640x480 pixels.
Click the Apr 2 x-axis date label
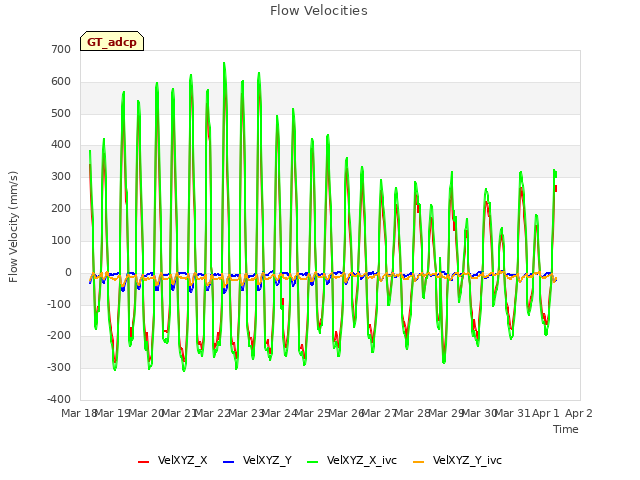pyautogui.click(x=579, y=413)
